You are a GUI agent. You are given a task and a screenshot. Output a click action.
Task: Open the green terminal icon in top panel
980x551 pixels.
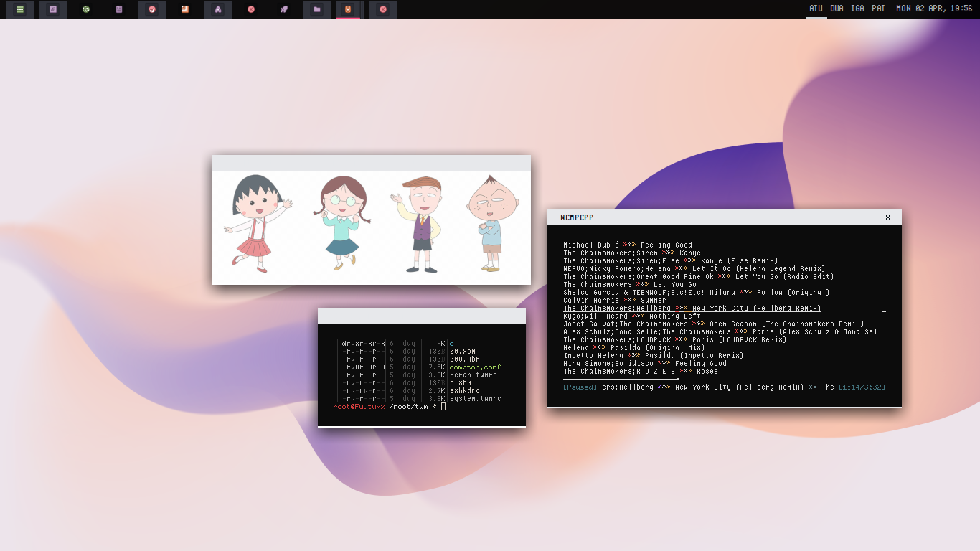(x=20, y=9)
